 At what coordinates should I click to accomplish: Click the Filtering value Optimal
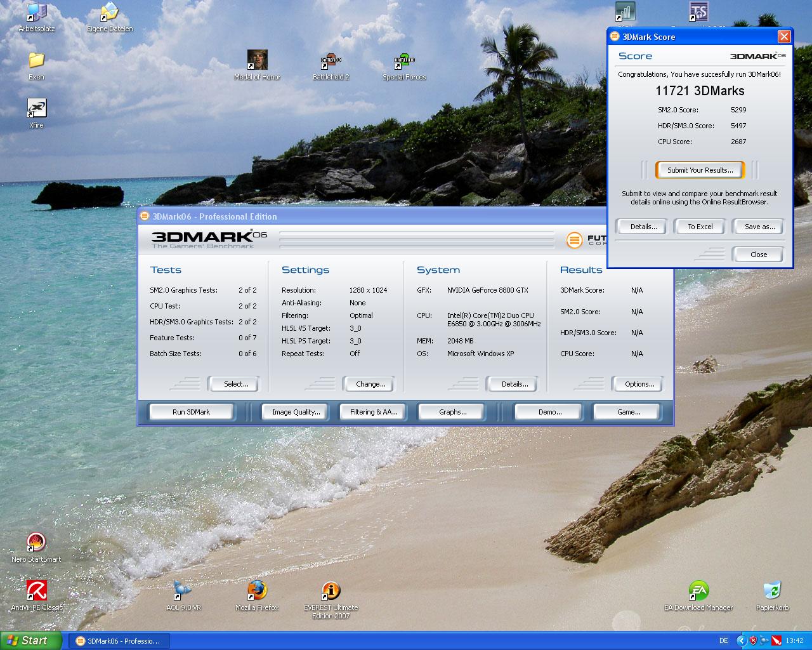tap(361, 315)
